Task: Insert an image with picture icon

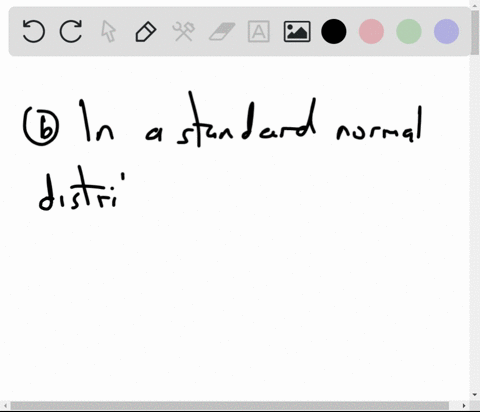Action: click(x=297, y=31)
